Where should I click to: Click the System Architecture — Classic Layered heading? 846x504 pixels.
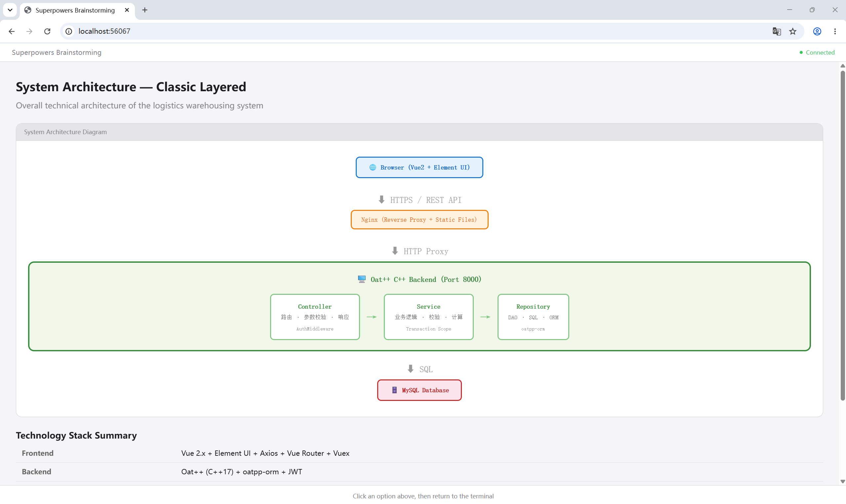(x=131, y=87)
